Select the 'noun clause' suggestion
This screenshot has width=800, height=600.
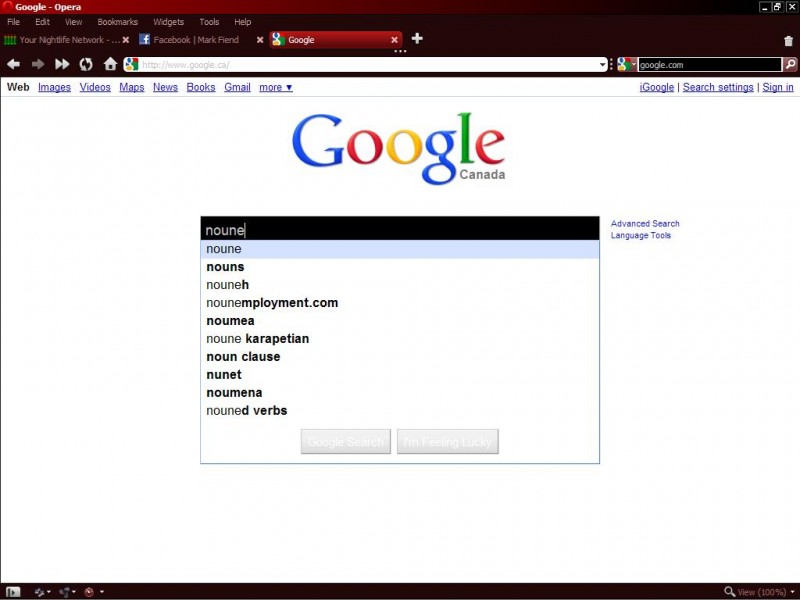(x=400, y=357)
